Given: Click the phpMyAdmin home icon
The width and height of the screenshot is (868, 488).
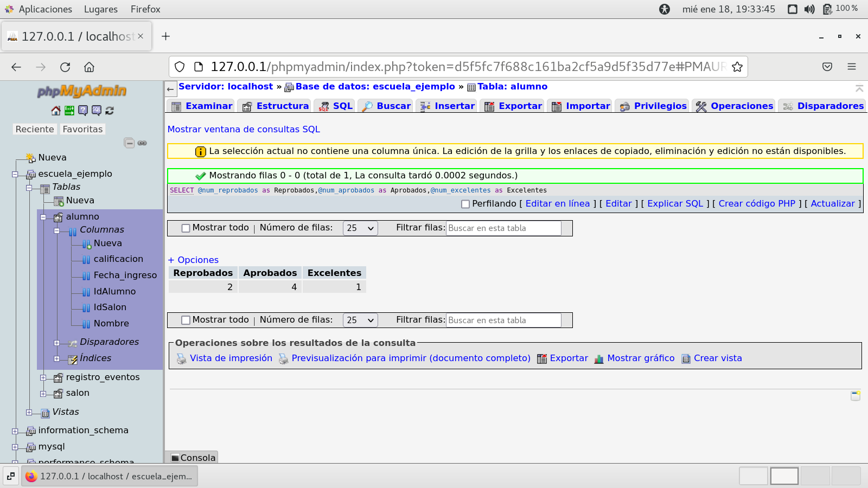Looking at the screenshot, I should (56, 111).
